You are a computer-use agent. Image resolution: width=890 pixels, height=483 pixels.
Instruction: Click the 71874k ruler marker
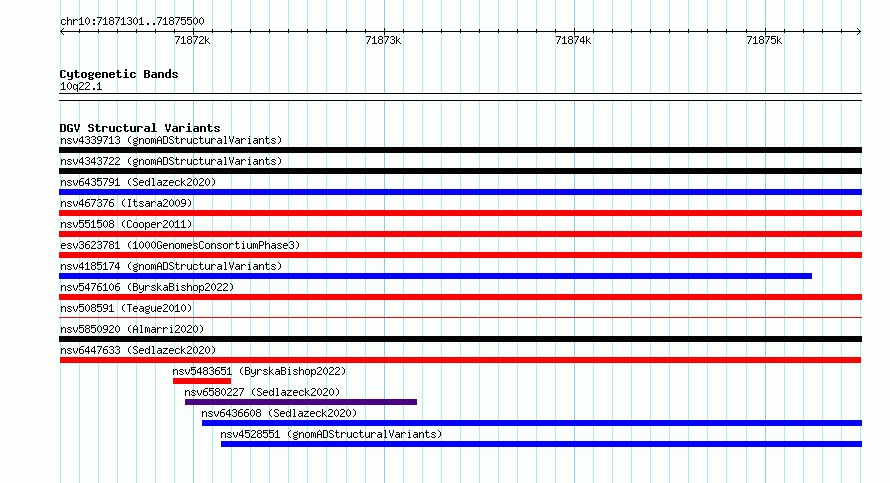point(573,40)
